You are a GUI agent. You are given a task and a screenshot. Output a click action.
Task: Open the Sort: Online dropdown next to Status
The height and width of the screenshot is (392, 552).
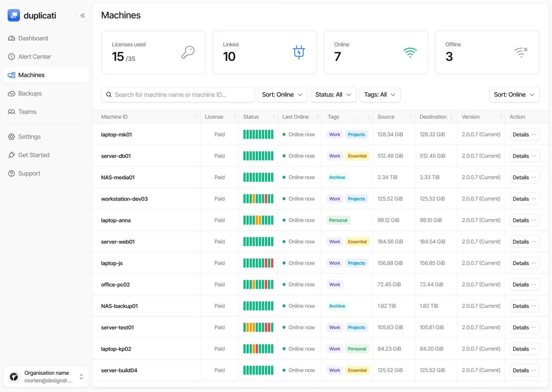pyautogui.click(x=282, y=94)
